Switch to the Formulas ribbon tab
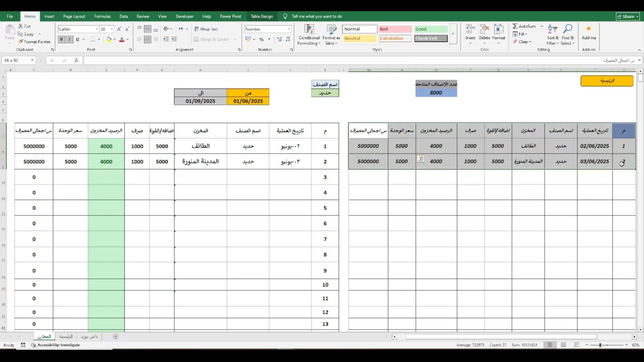 point(103,16)
